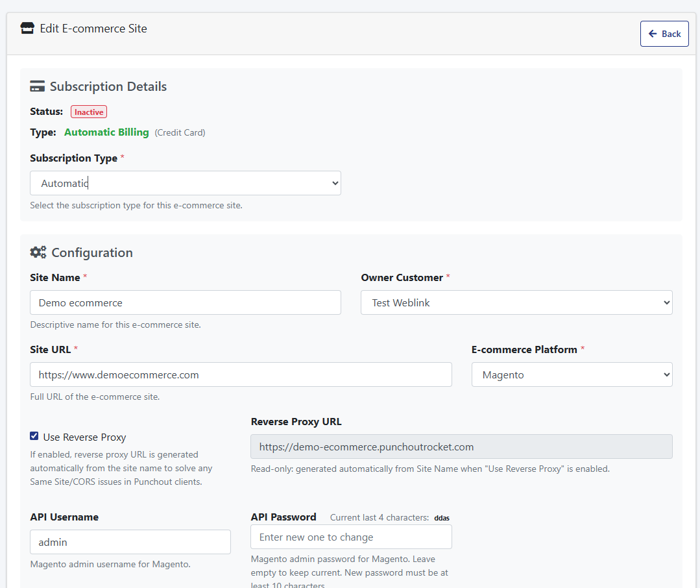Click the Site Name input field

point(186,302)
